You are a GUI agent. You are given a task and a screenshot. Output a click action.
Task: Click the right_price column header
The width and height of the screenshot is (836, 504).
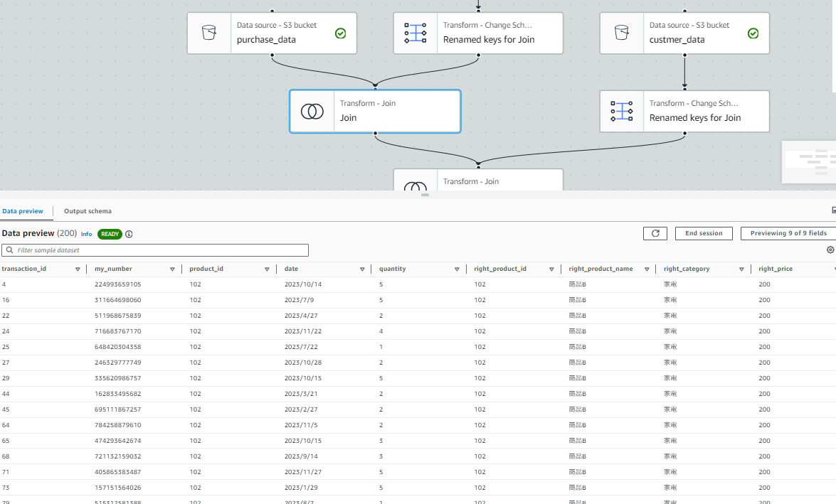pyautogui.click(x=776, y=269)
